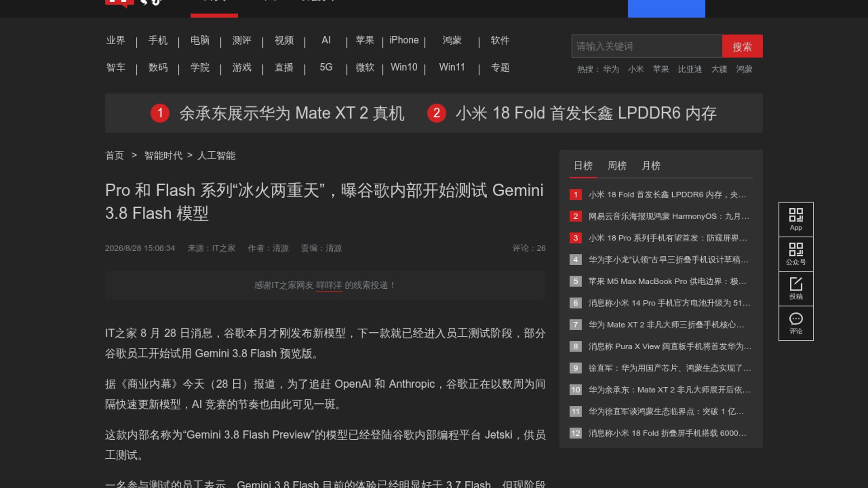Open the 视频 navigation category
The image size is (868, 488).
coord(284,40)
